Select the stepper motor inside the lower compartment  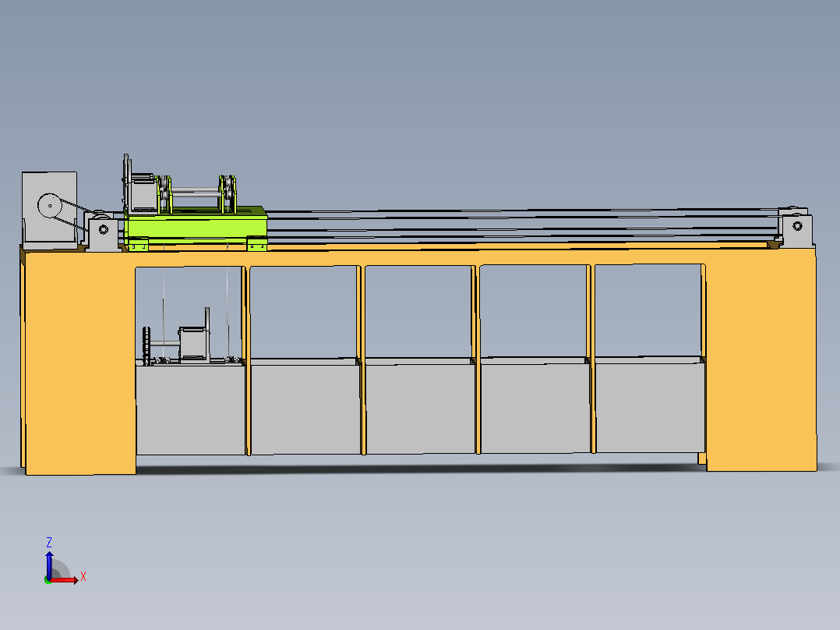[192, 342]
